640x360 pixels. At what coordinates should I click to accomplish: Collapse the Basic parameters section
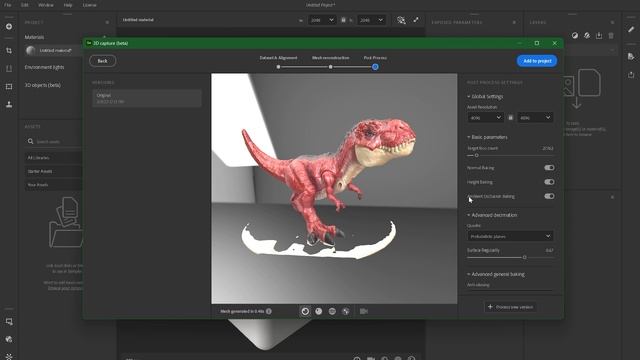[487, 137]
